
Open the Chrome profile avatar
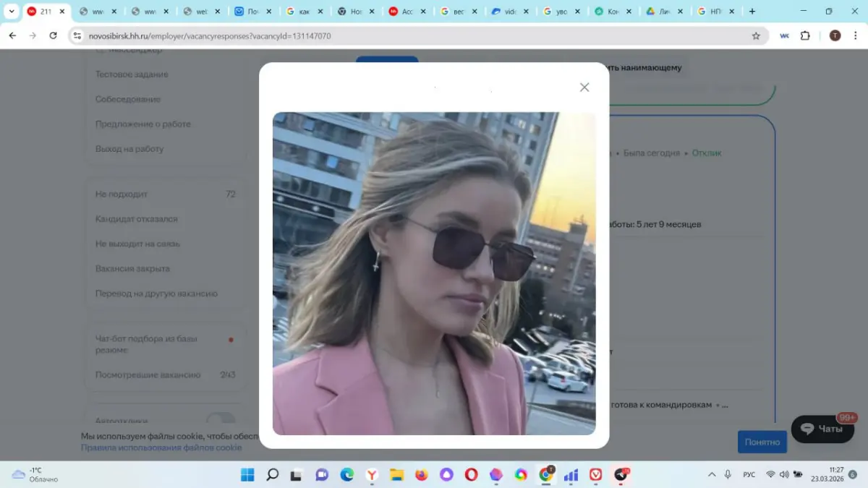tap(835, 35)
